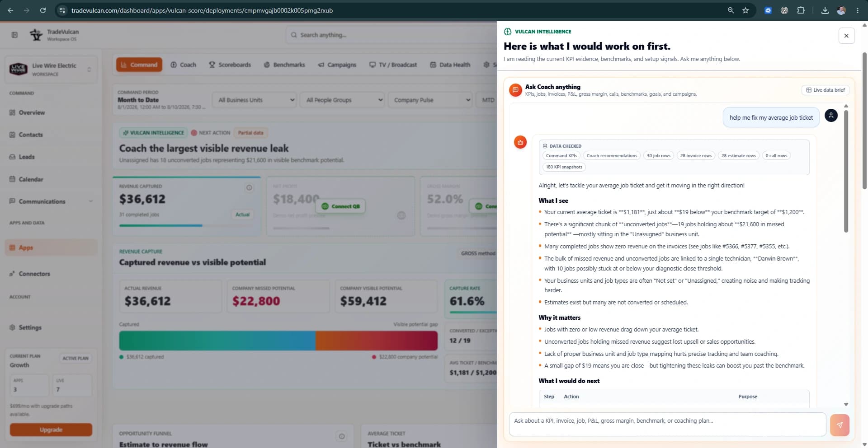Click the browser address bar URL

point(202,10)
